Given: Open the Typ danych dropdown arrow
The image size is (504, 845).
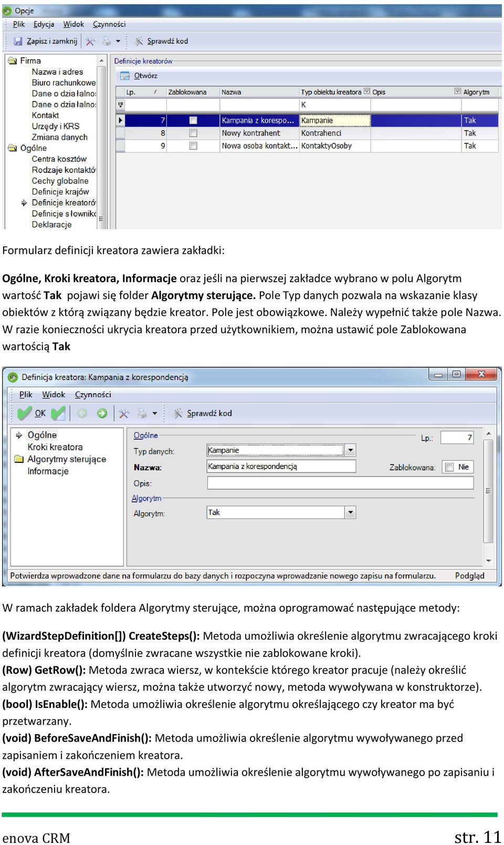Looking at the screenshot, I should coord(350,450).
